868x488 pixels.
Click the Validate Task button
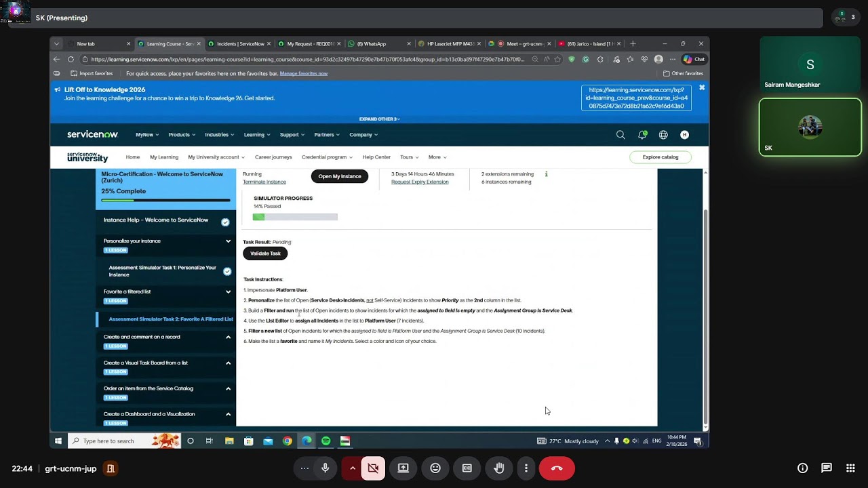coord(265,253)
